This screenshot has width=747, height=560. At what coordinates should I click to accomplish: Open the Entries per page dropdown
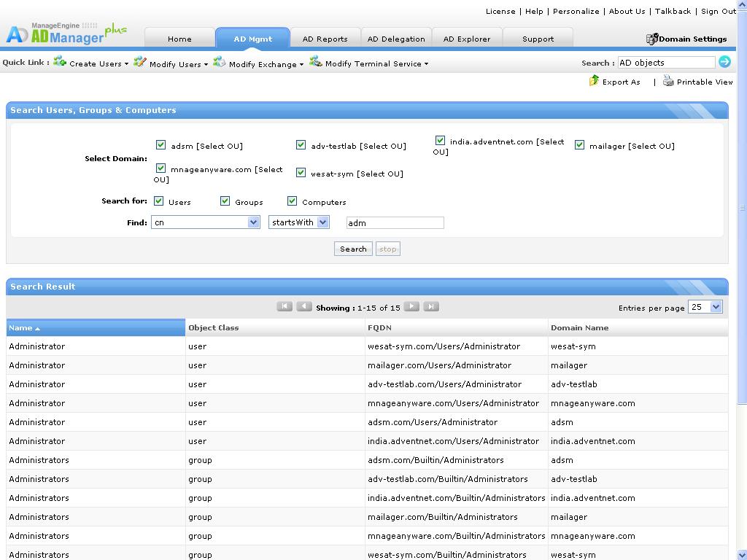point(705,307)
